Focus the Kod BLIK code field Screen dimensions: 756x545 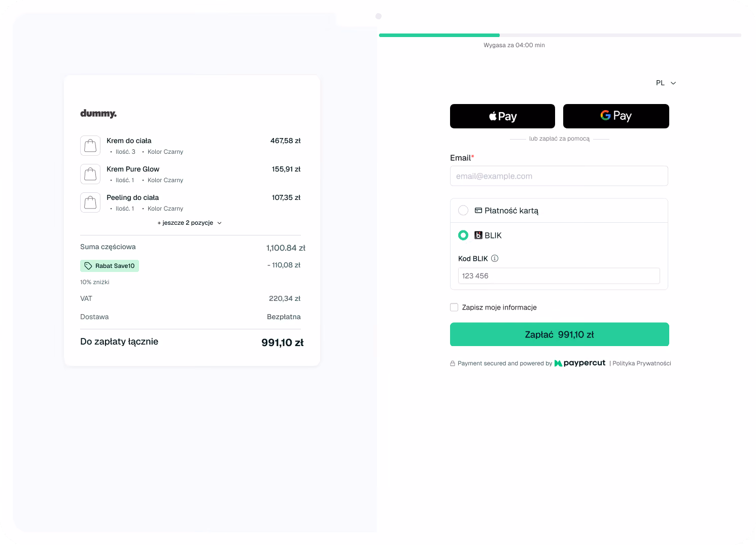[x=559, y=276]
